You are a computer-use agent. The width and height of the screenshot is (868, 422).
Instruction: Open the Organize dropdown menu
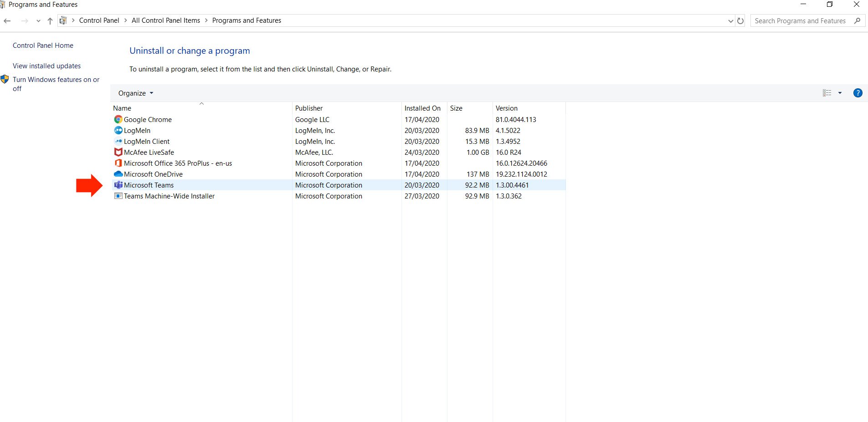pyautogui.click(x=136, y=93)
